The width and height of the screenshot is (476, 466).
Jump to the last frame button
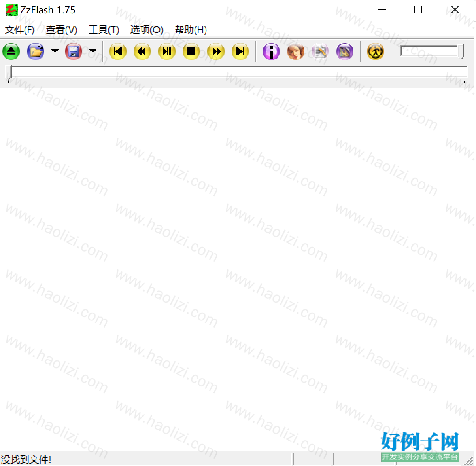240,51
